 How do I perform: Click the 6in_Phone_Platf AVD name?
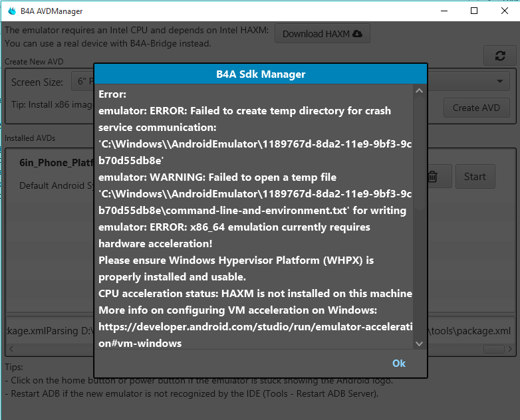57,163
